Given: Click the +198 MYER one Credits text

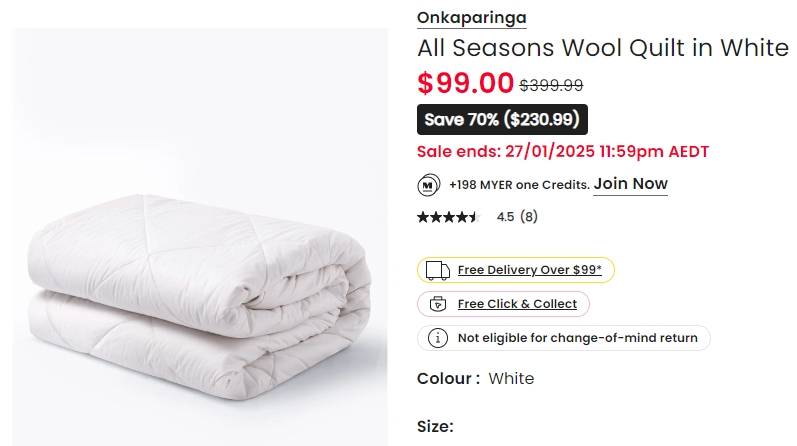Looking at the screenshot, I should pos(519,185).
